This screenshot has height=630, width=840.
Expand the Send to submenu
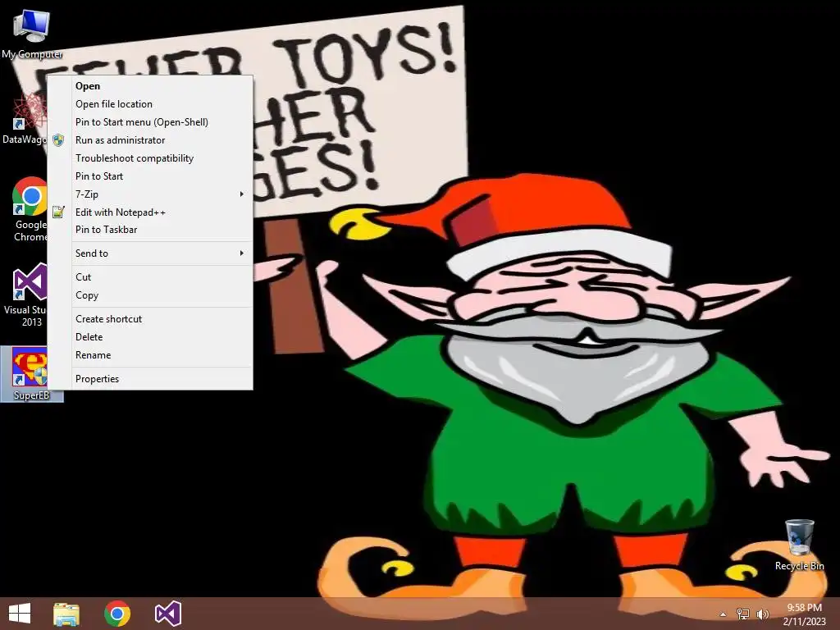tap(150, 253)
